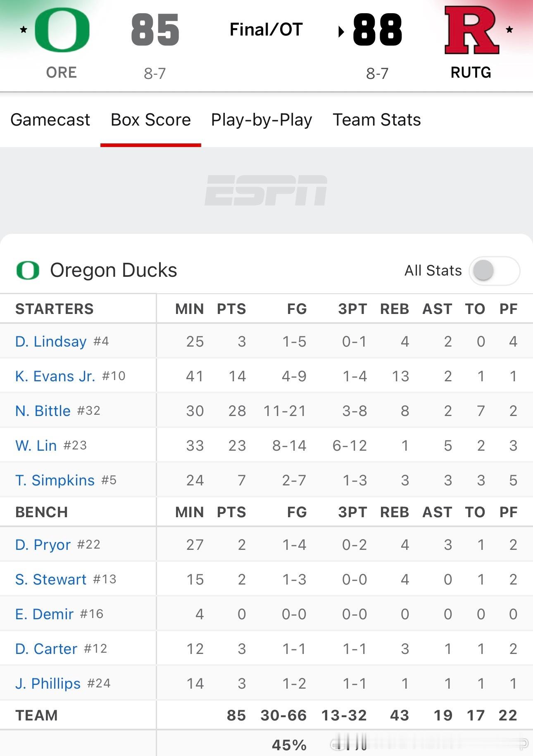Open K. Evans Jr. player profile

coord(55,376)
